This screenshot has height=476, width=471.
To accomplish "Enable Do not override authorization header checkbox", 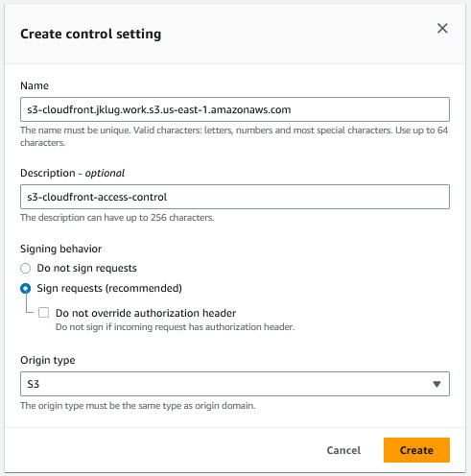I will pos(43,313).
